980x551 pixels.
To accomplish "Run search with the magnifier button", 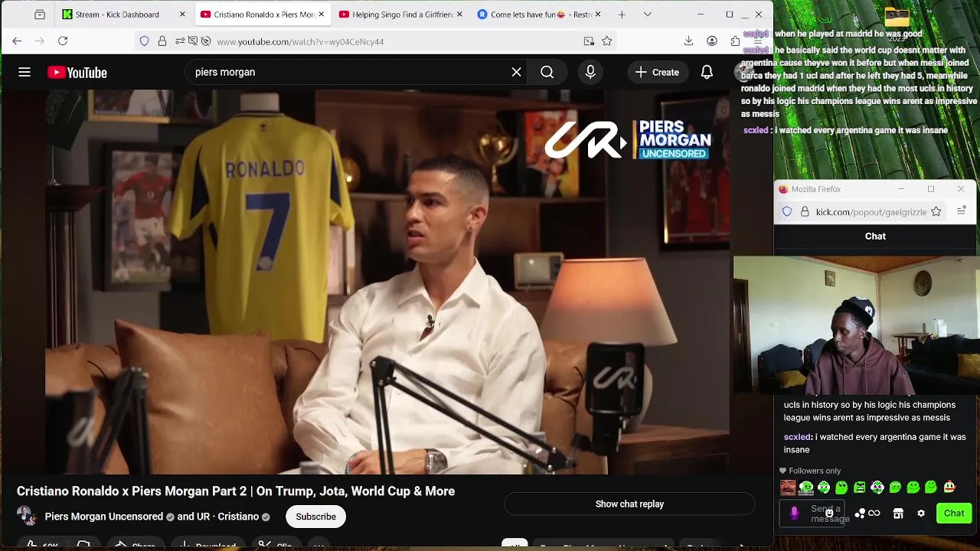I will coord(547,72).
